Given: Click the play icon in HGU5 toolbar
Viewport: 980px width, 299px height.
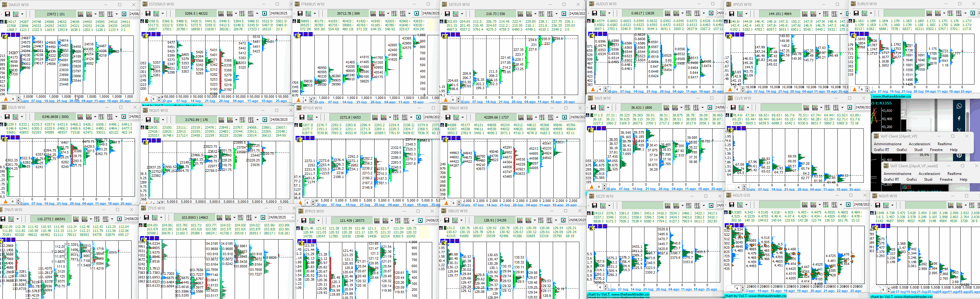Looking at the screenshot, I should click(848, 205).
